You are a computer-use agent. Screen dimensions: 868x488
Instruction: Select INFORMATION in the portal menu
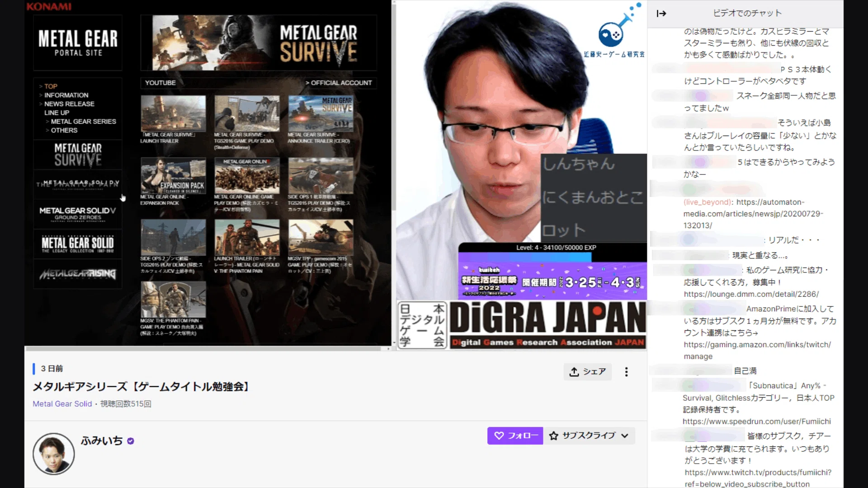[x=66, y=95]
